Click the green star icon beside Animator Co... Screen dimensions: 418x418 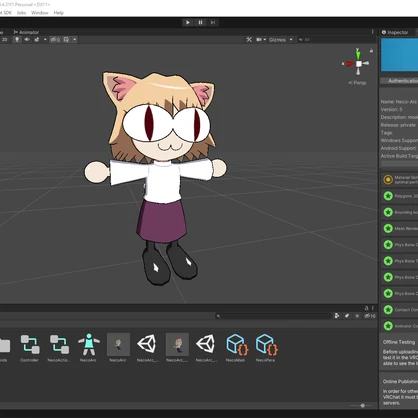tap(388, 326)
